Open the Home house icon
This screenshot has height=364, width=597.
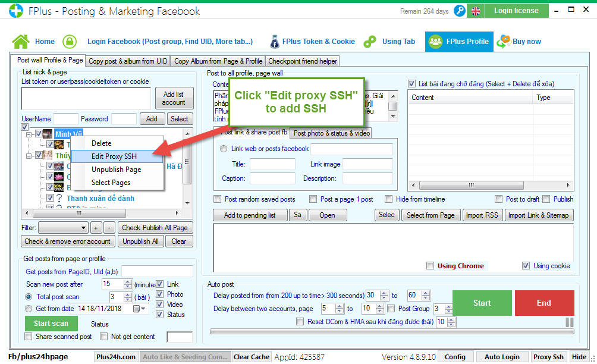click(x=21, y=42)
